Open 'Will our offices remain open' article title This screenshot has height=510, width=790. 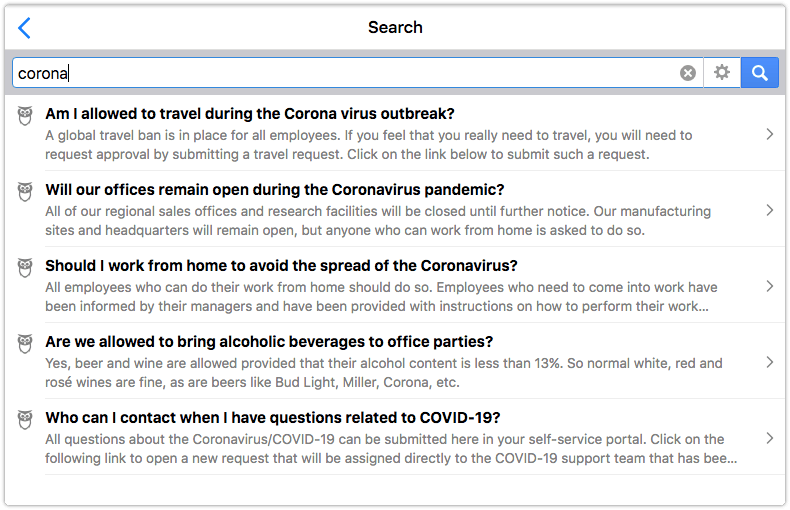tap(275, 190)
